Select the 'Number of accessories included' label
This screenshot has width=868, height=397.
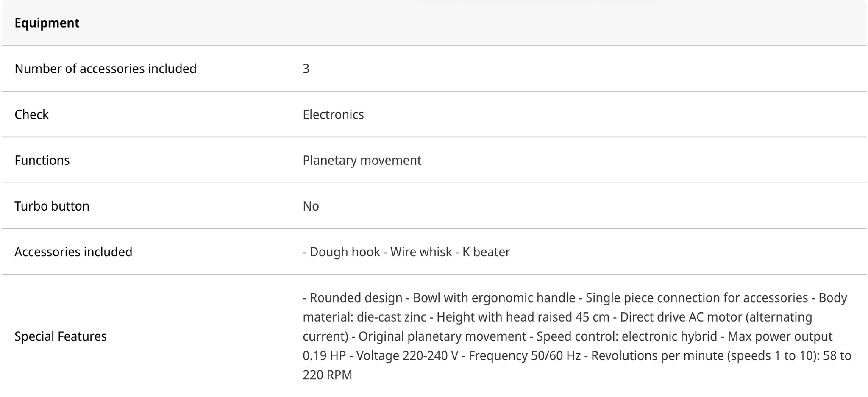tap(105, 69)
